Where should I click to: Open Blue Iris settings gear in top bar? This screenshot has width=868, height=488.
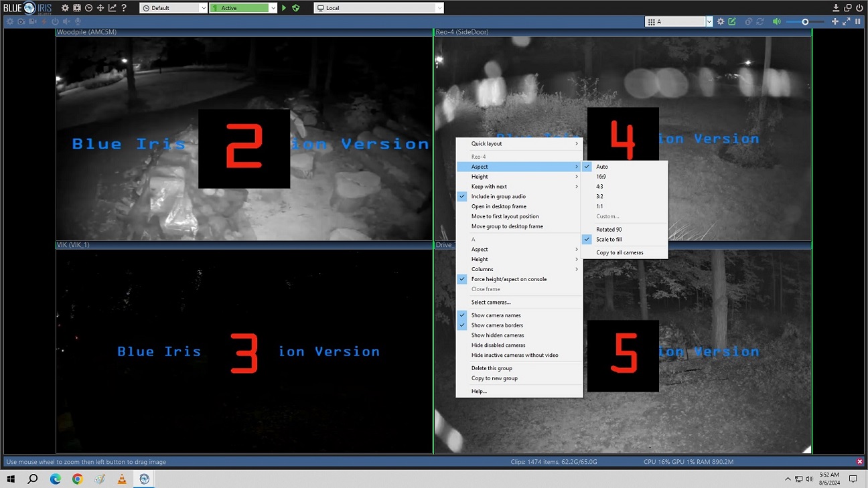click(x=65, y=8)
